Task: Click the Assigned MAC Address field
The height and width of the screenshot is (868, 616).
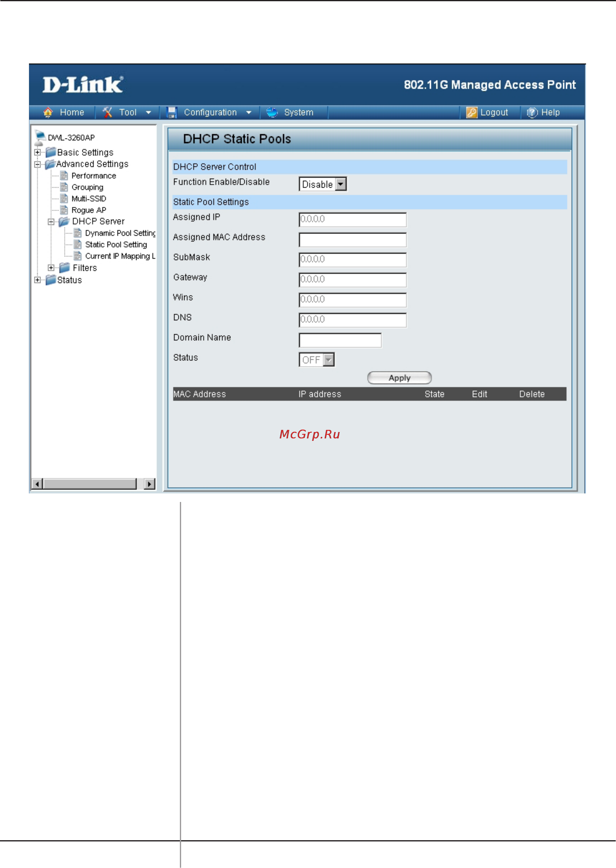Action: tap(353, 240)
